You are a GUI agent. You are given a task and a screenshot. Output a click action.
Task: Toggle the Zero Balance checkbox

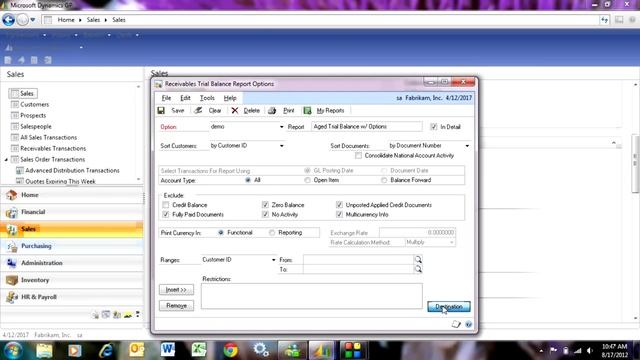click(x=265, y=205)
